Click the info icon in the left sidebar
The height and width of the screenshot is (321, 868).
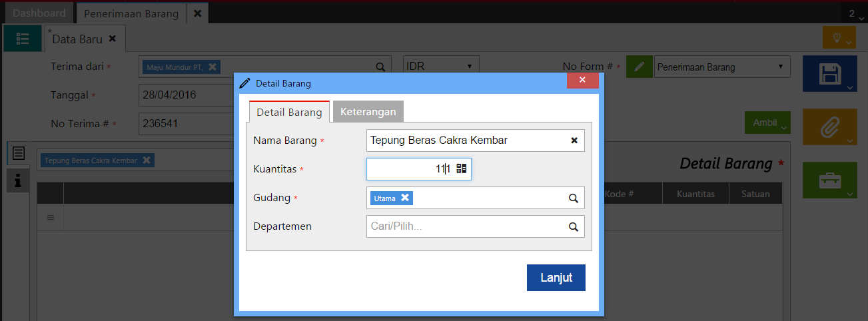[19, 180]
